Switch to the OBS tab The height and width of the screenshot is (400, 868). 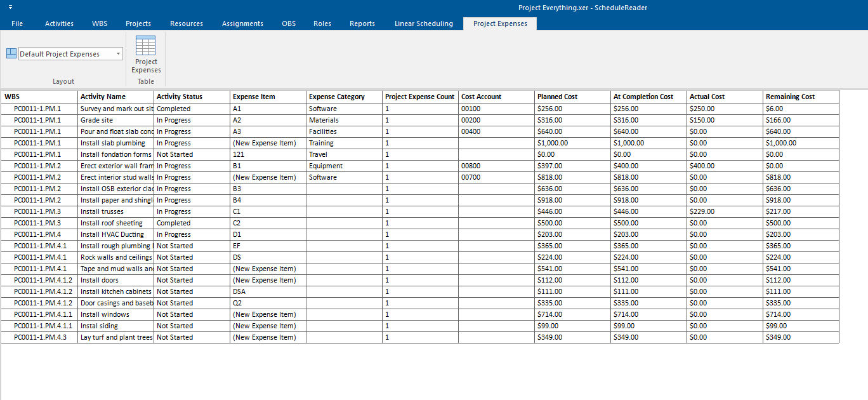coord(289,23)
